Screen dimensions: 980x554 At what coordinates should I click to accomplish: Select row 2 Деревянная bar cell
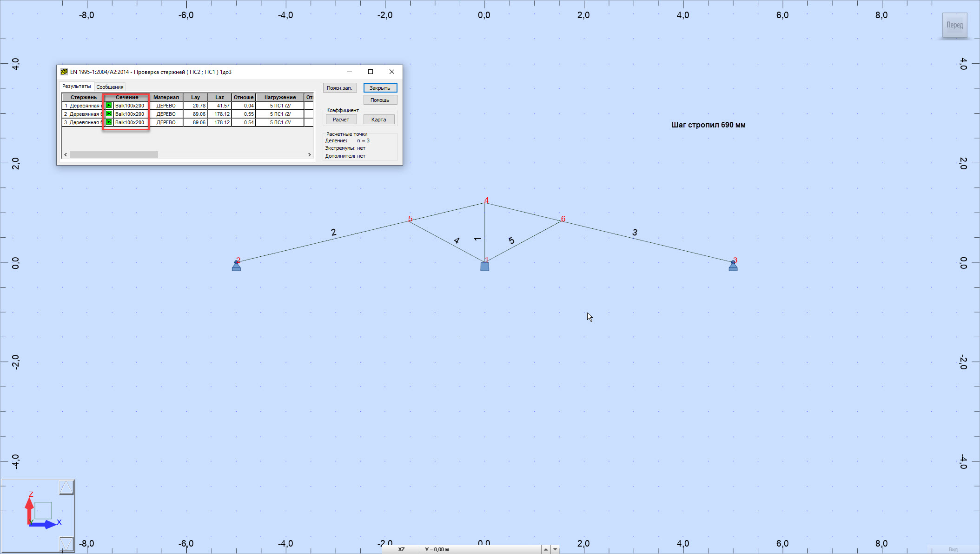[x=83, y=114]
